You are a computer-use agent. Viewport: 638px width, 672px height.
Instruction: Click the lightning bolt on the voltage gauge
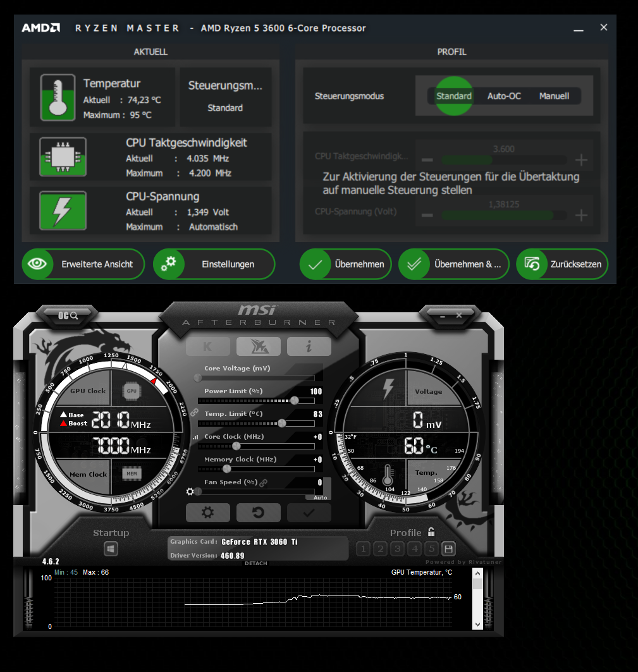[388, 389]
